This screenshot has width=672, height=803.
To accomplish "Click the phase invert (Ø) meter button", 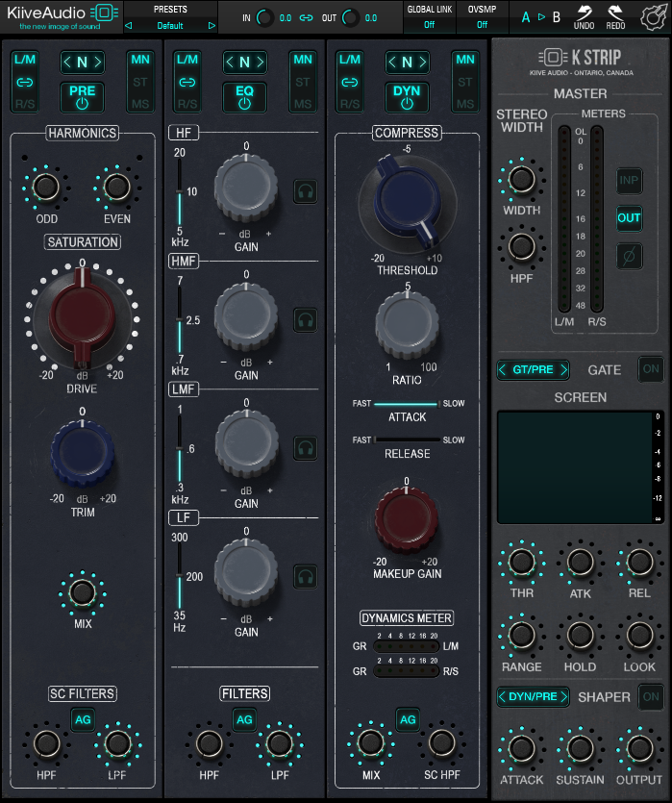I will pos(629,256).
